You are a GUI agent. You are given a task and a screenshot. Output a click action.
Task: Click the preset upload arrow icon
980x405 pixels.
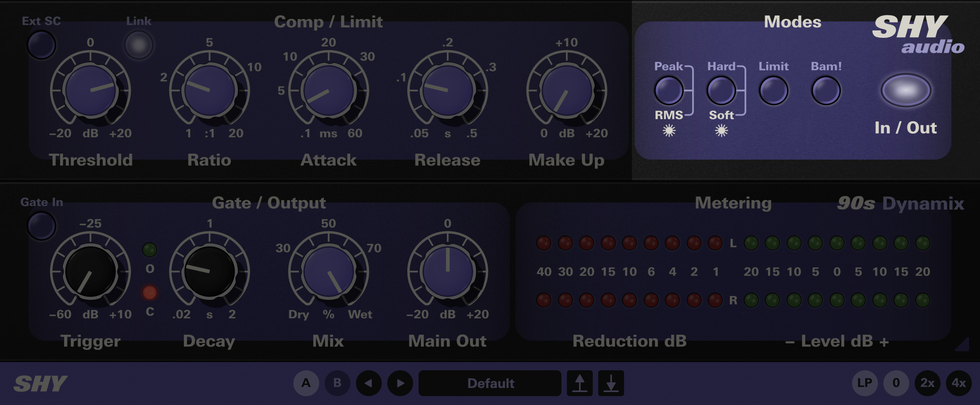pyautogui.click(x=580, y=384)
